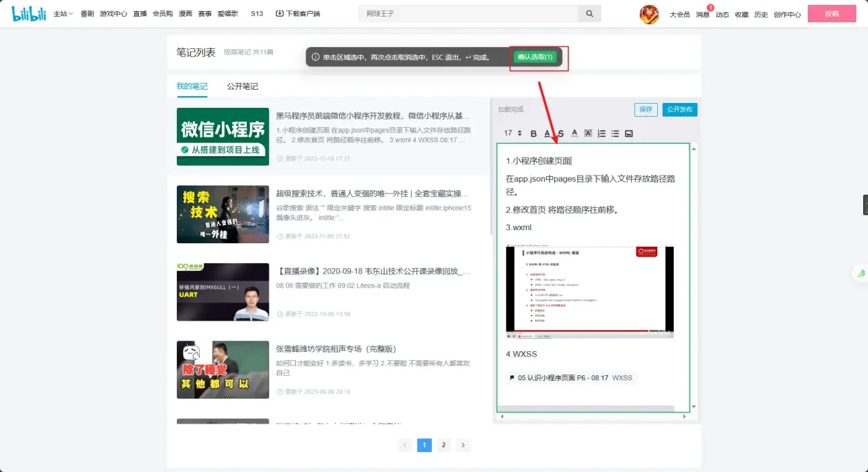Go to previous page with left chevron
Screen dimensions: 868x472
click(405, 445)
